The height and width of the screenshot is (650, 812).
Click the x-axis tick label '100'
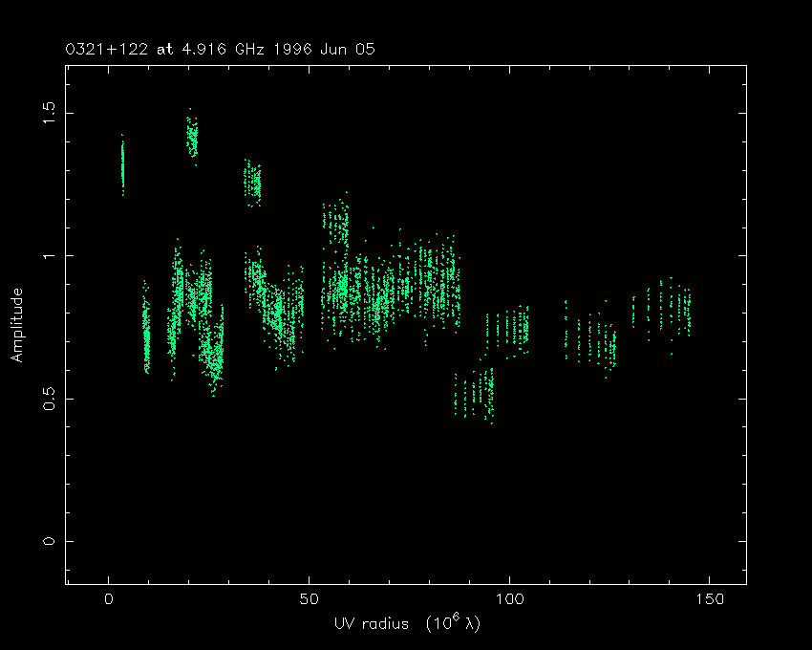point(508,599)
